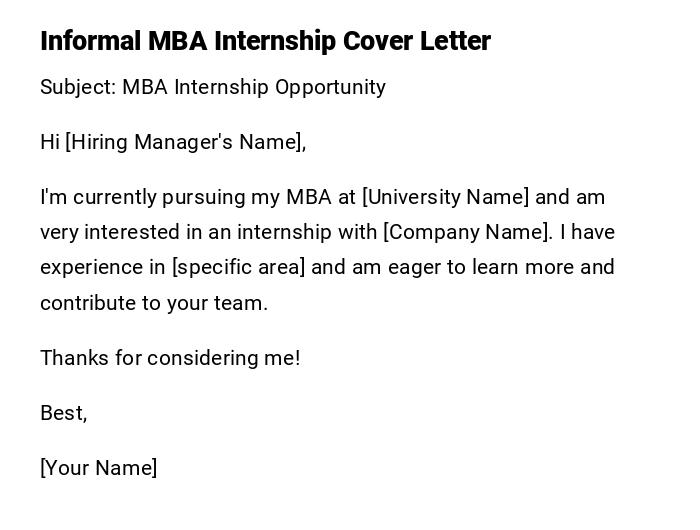Screen dimensions: 700x530
Task: Click 'Opportunity' in the subject line
Action: (330, 87)
